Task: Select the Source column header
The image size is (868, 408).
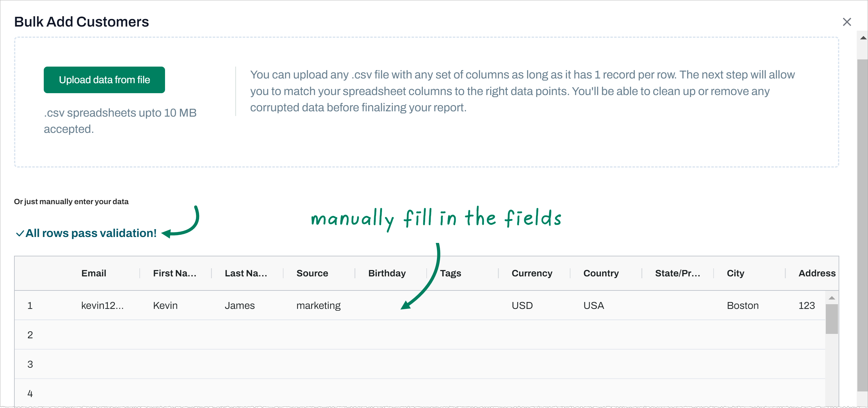Action: pos(312,273)
